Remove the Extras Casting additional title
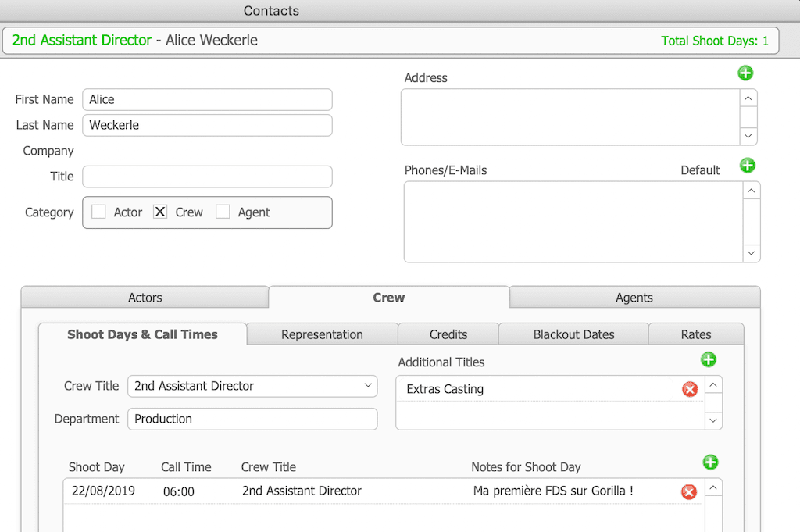 [690, 389]
